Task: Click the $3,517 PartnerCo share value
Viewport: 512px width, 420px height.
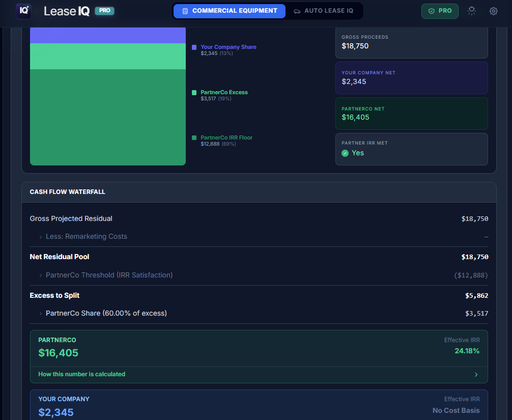Action: [477, 314]
